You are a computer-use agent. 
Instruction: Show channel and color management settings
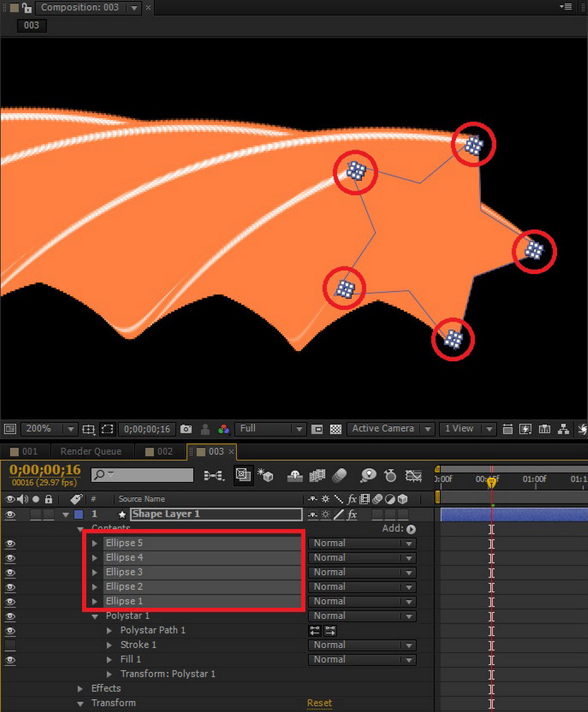tap(224, 429)
